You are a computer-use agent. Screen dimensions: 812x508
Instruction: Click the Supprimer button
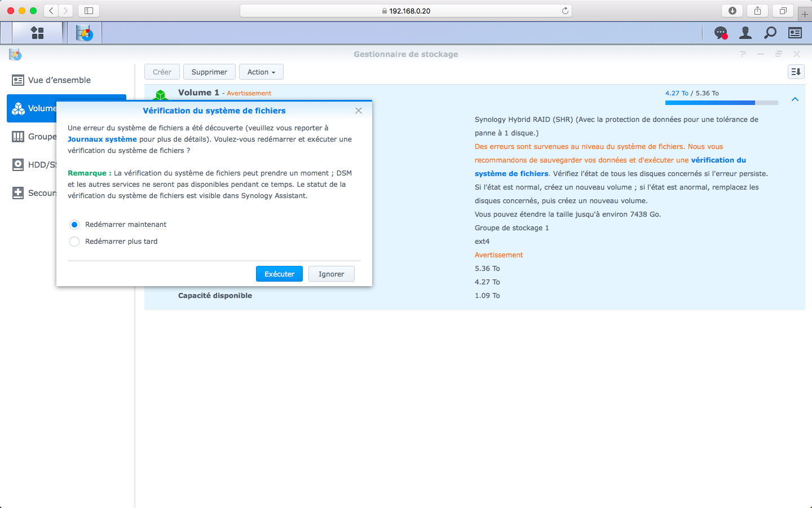[x=209, y=72]
